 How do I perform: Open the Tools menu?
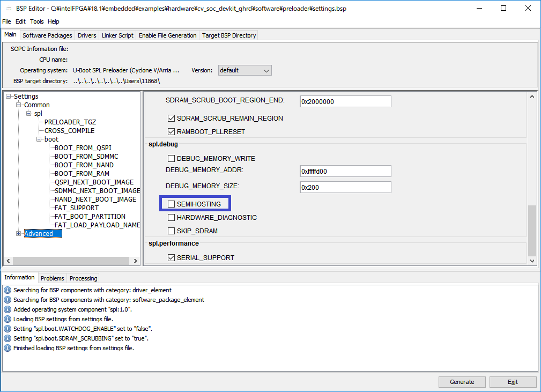coord(36,21)
